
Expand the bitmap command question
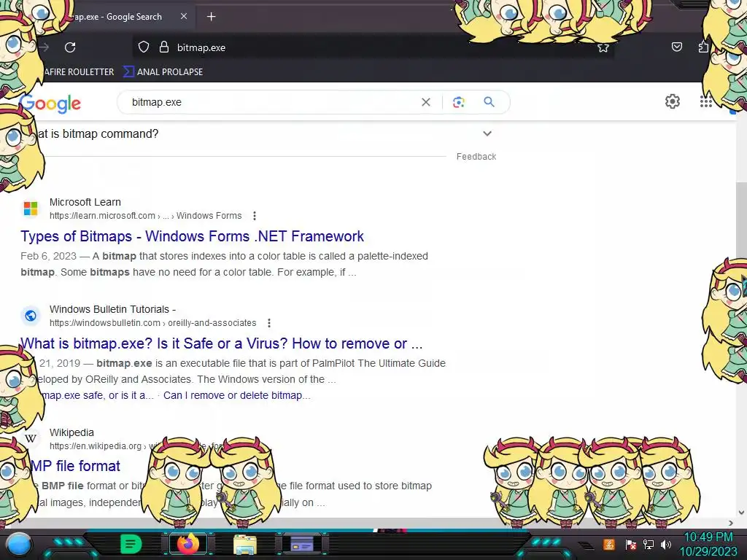[x=487, y=134]
